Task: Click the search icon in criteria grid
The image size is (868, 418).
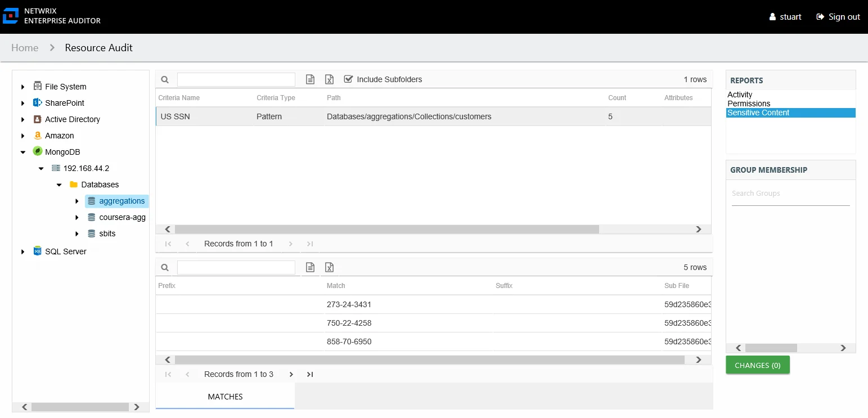Action: click(x=165, y=79)
